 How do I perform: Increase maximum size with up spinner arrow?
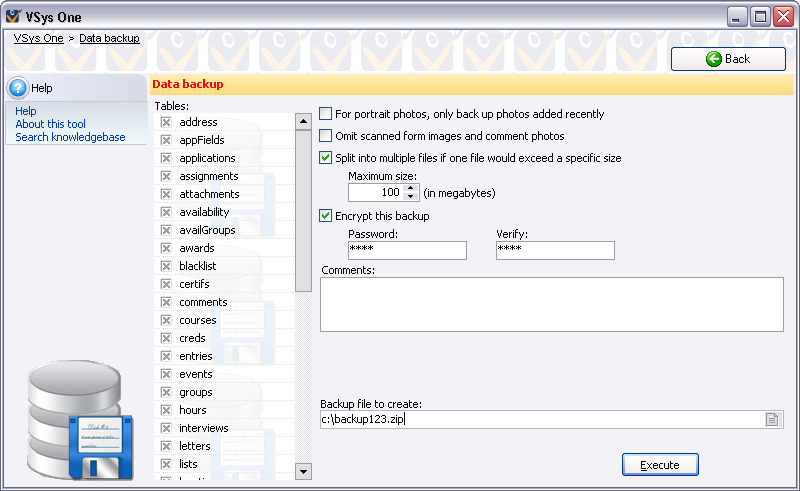[411, 188]
